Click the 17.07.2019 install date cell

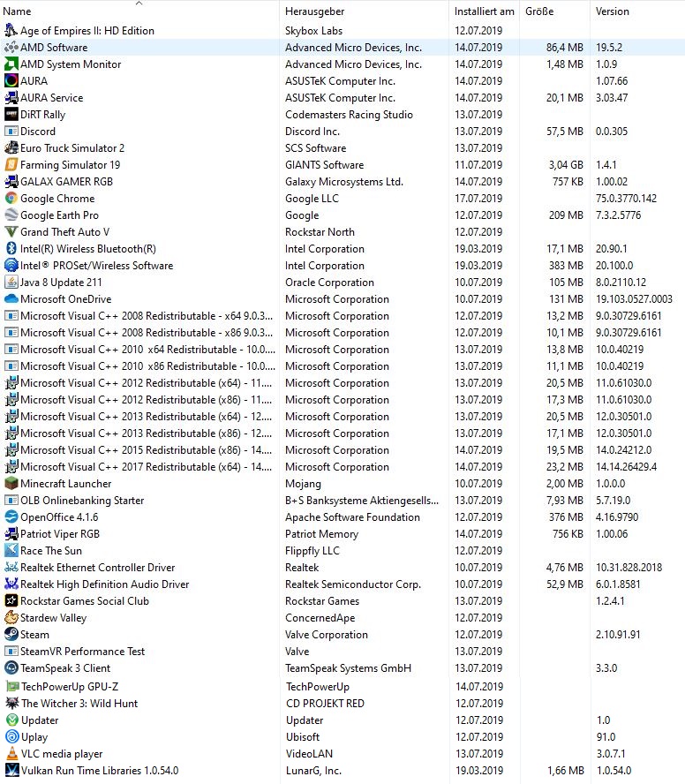(478, 199)
